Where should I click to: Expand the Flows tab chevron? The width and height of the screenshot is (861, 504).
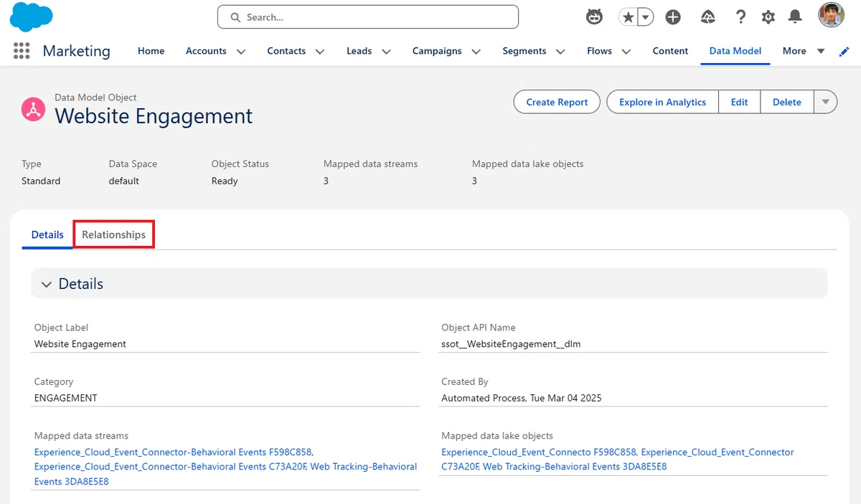click(626, 52)
